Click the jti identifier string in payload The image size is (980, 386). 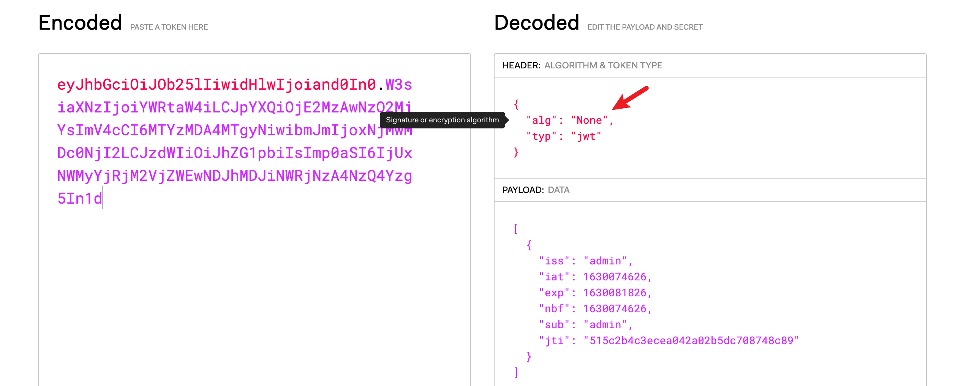pyautogui.click(x=691, y=341)
